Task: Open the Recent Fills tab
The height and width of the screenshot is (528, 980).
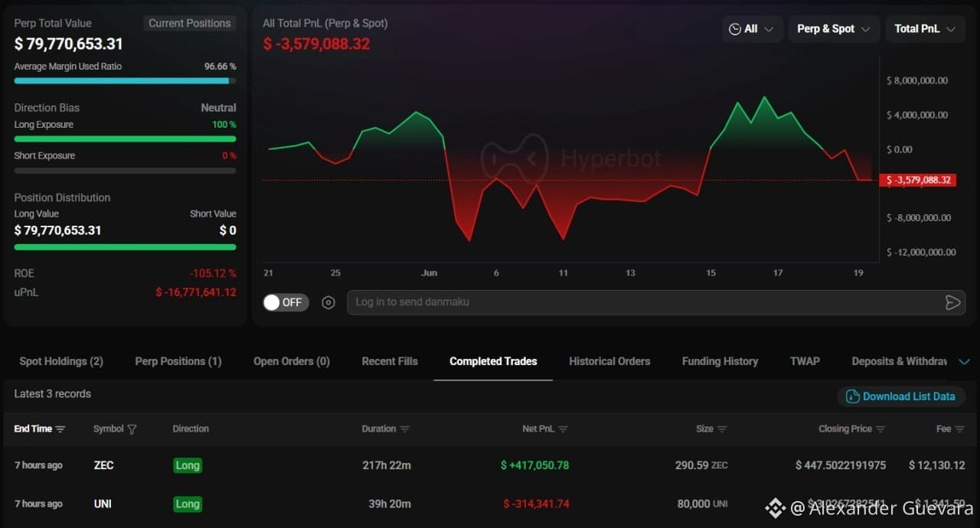Action: click(390, 361)
